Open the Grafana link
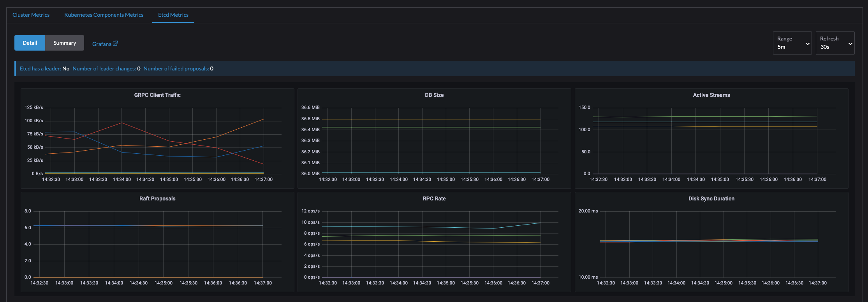 [x=105, y=44]
